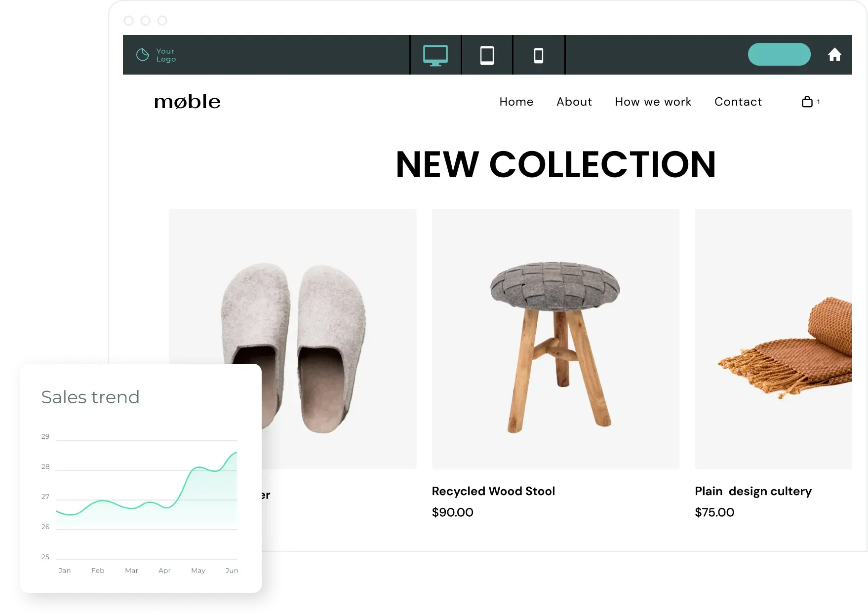Open the shopping bag cart

coord(807,102)
